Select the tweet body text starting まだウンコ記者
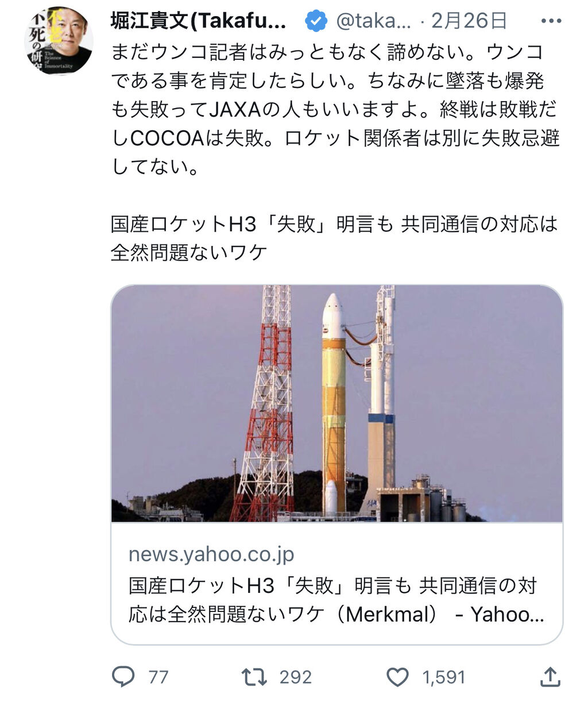 pos(335,109)
